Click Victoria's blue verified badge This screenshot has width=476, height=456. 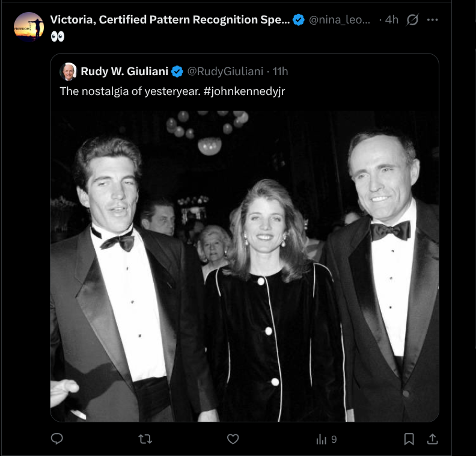pos(298,20)
